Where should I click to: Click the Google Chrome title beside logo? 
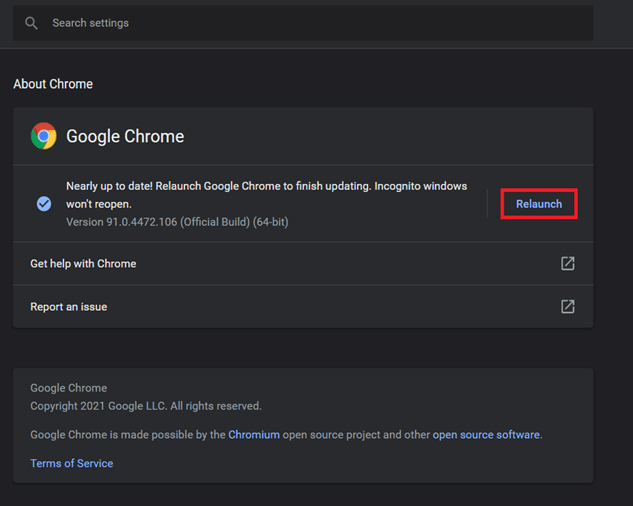pyautogui.click(x=125, y=137)
